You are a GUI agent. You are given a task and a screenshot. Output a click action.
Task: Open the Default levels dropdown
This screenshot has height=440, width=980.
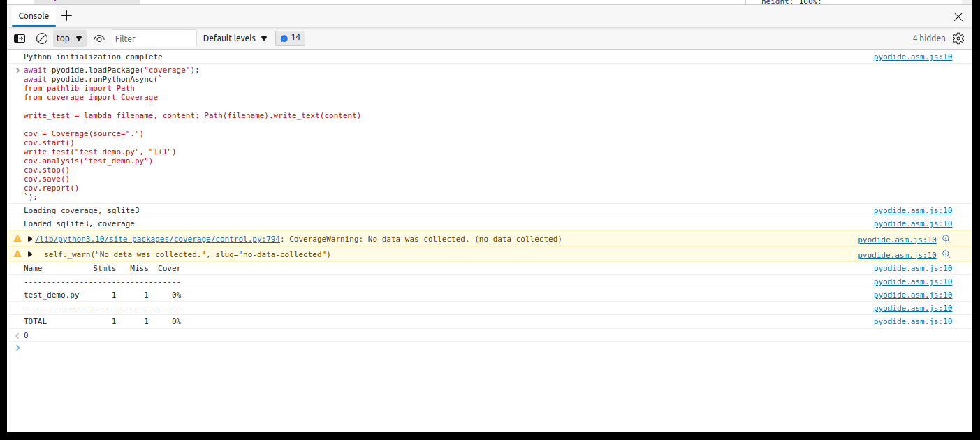[235, 38]
